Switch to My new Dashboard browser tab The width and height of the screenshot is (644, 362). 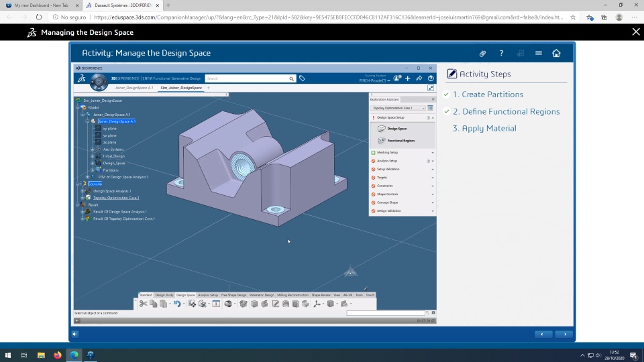pos(41,5)
